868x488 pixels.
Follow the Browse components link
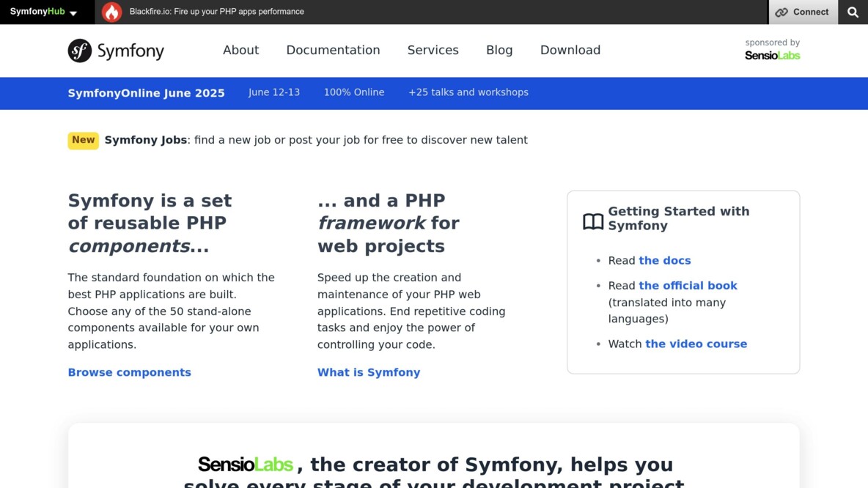click(x=130, y=372)
